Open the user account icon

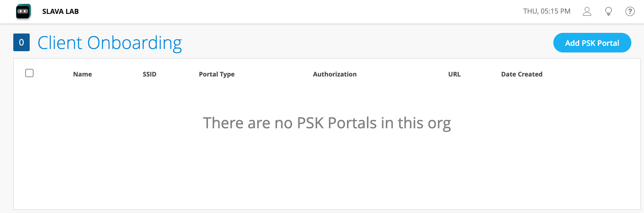coord(587,11)
